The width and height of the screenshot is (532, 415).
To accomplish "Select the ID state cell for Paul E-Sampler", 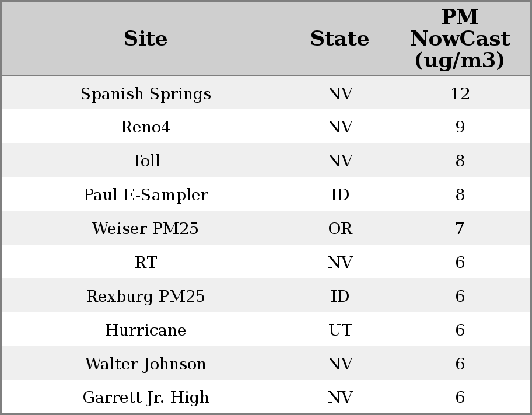I will coord(339,195).
